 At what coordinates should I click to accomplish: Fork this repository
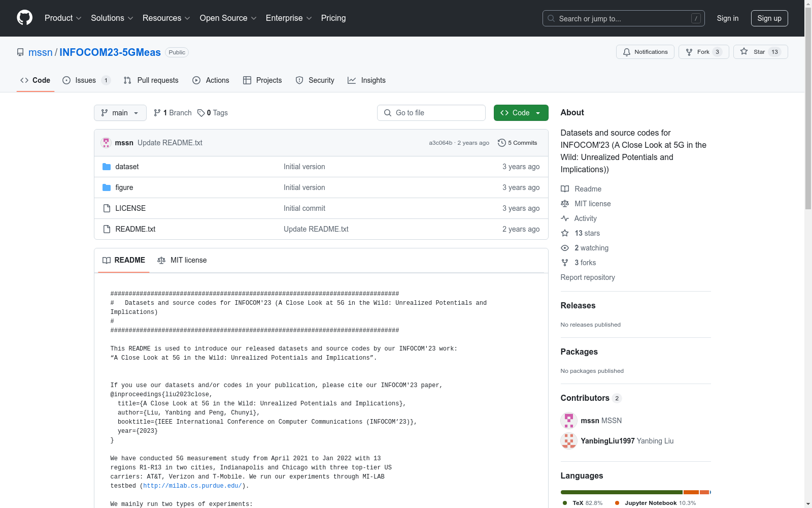click(x=703, y=52)
